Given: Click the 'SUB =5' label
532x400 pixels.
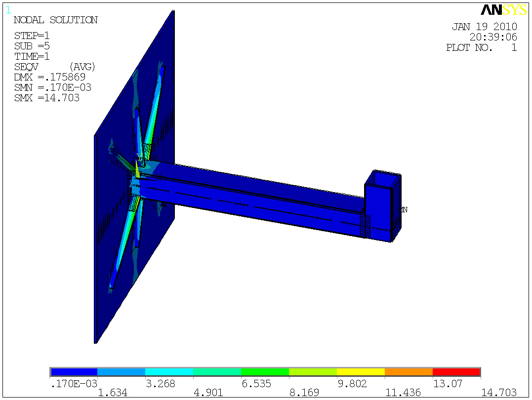Looking at the screenshot, I should coord(32,46).
